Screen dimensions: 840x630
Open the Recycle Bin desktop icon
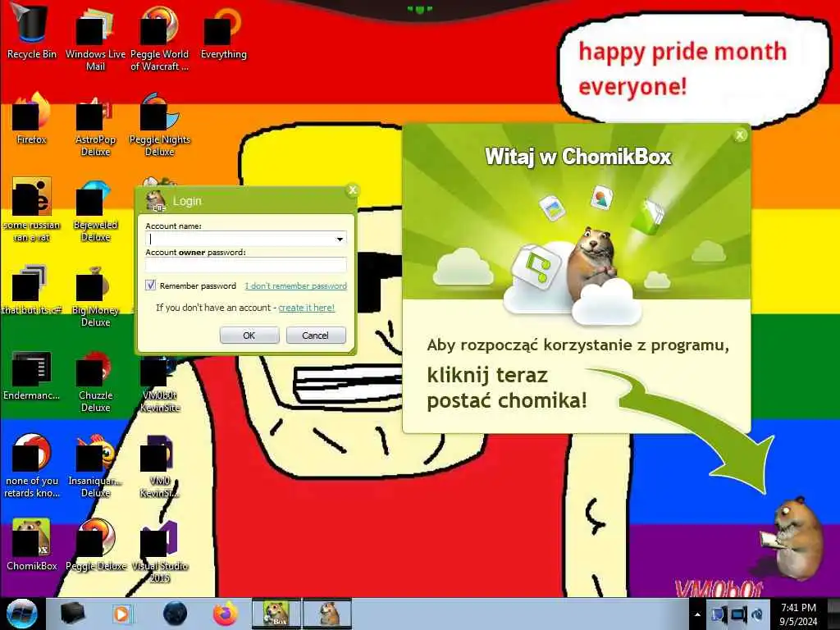(31, 31)
